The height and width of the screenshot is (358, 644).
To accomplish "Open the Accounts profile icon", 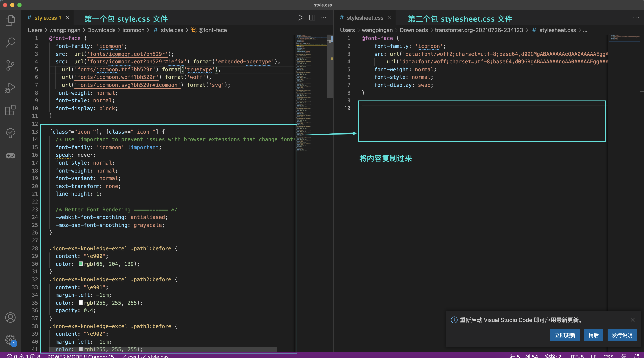I will 10,317.
